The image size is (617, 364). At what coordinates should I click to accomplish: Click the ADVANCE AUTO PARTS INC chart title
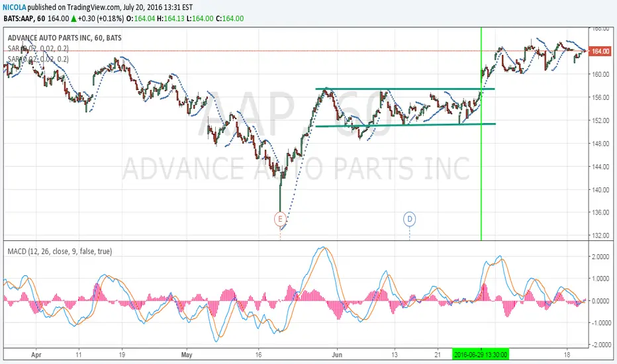pos(64,38)
